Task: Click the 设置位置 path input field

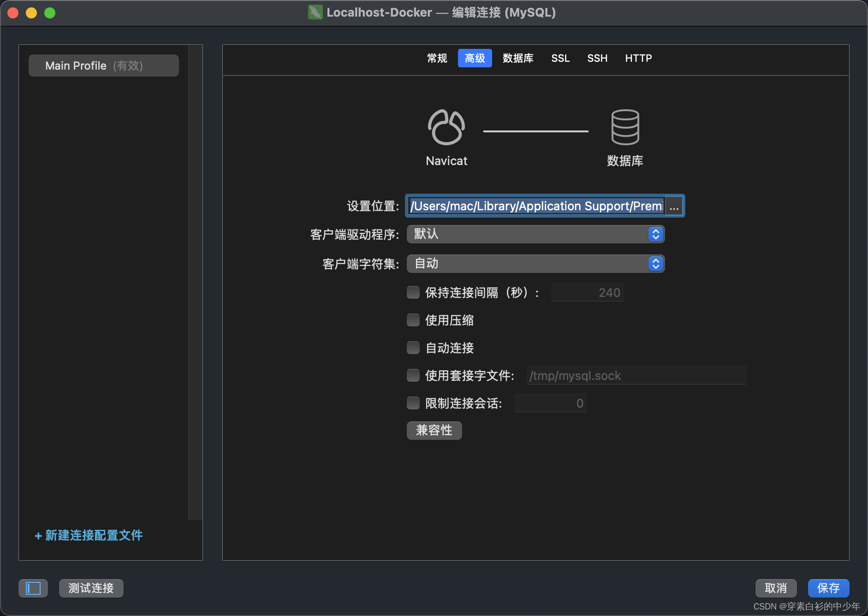Action: click(x=536, y=206)
